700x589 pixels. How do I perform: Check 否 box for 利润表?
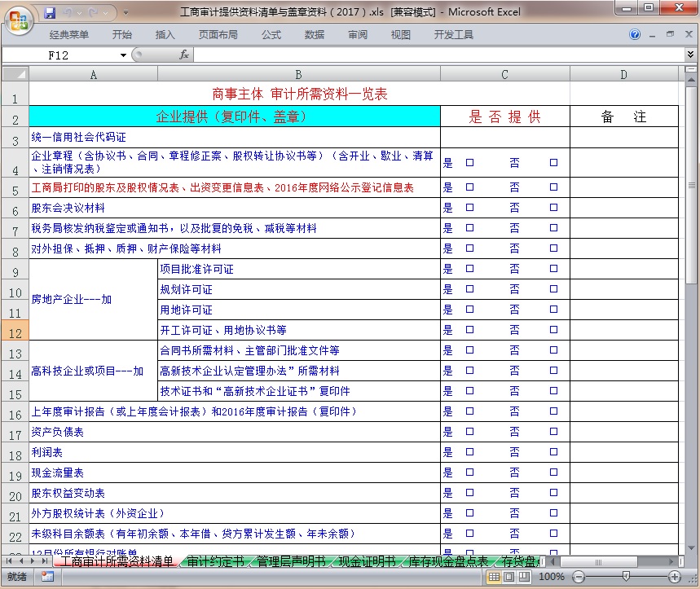click(553, 452)
